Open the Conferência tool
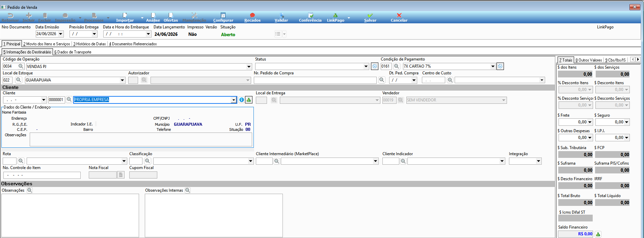Screen dimensions: 644x238 [x=310, y=17]
